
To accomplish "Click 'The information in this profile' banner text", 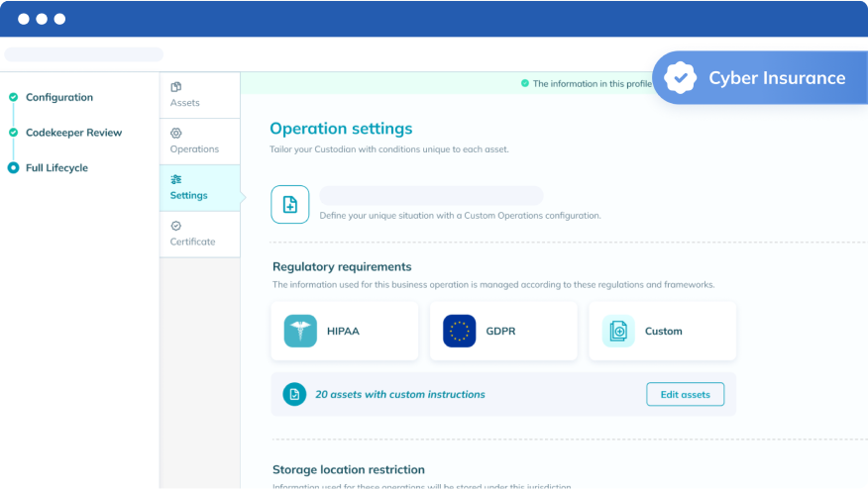I will 593,84.
